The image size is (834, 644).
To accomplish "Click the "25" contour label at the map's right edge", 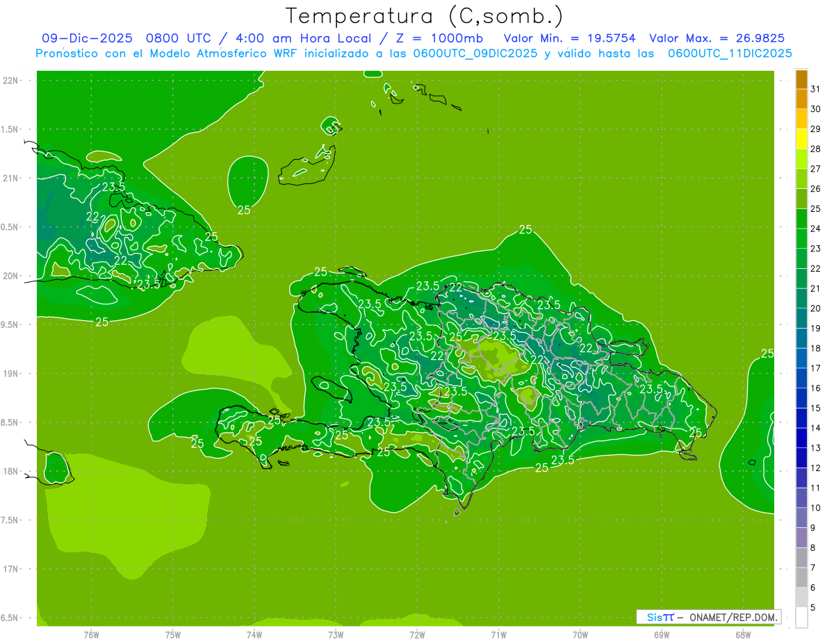I will 767,354.
